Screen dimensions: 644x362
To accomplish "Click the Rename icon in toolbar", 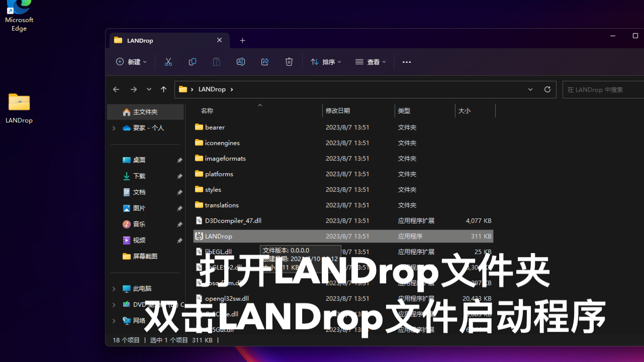I will click(241, 62).
